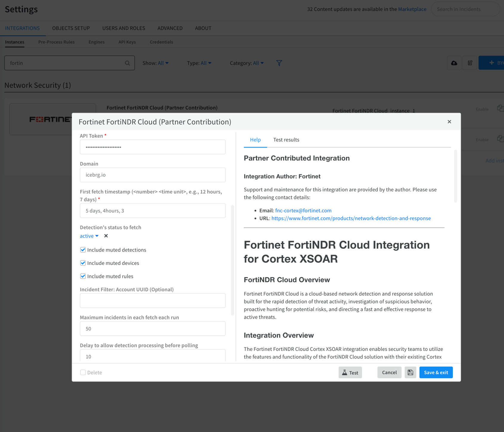Click the upload to Marketplace cloud icon
504x432 pixels.
click(454, 63)
